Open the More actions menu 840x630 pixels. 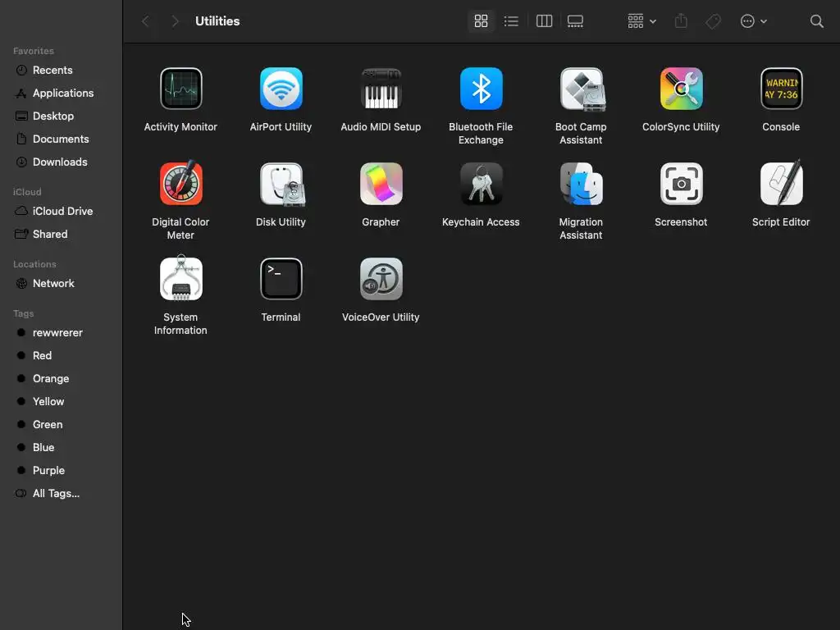point(753,21)
